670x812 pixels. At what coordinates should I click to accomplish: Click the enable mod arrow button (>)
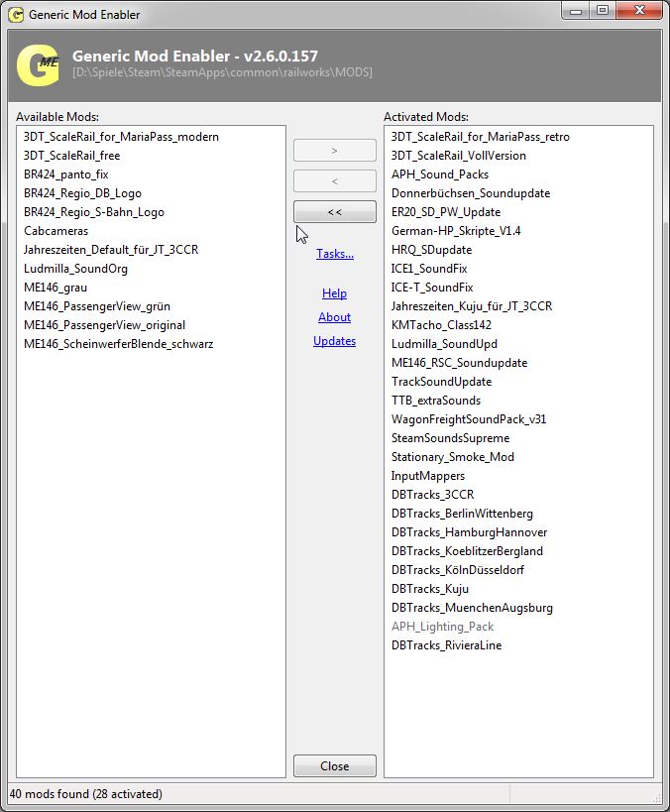click(x=334, y=151)
